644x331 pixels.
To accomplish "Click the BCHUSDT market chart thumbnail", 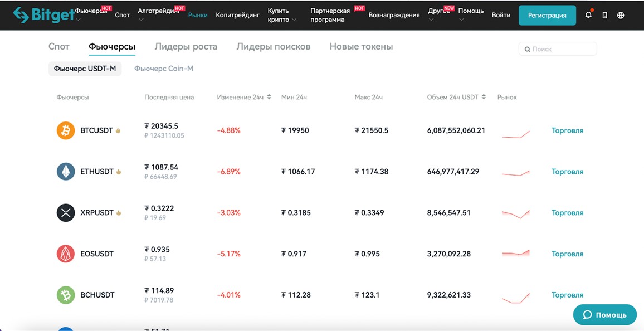I will [x=516, y=298].
